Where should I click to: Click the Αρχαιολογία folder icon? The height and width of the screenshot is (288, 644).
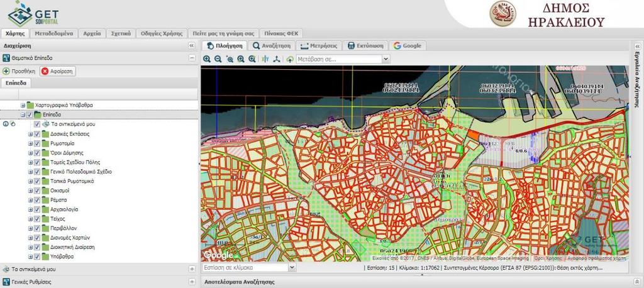point(45,209)
